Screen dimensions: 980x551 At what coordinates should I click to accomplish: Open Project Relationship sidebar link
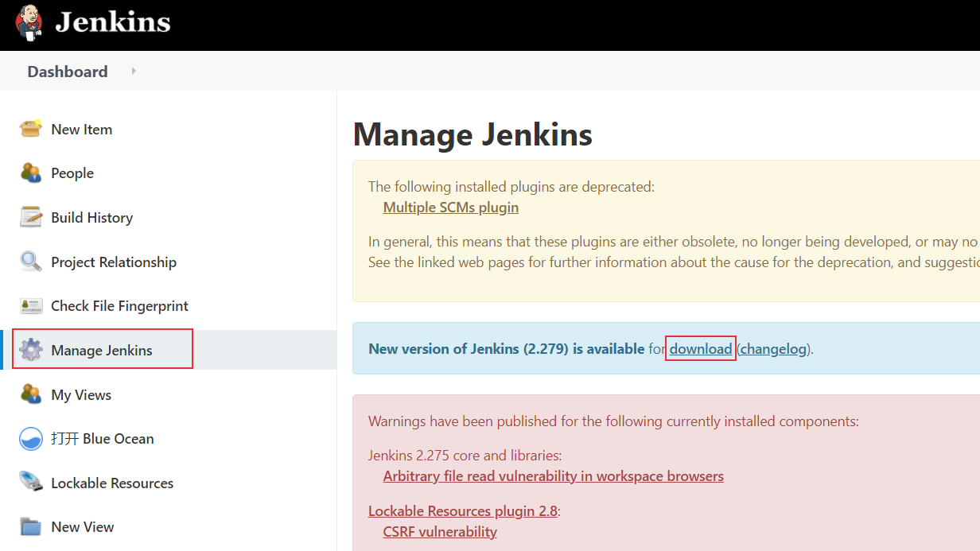(114, 262)
